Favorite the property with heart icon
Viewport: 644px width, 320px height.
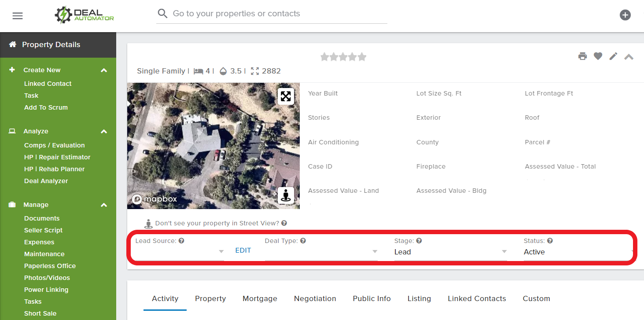click(598, 56)
